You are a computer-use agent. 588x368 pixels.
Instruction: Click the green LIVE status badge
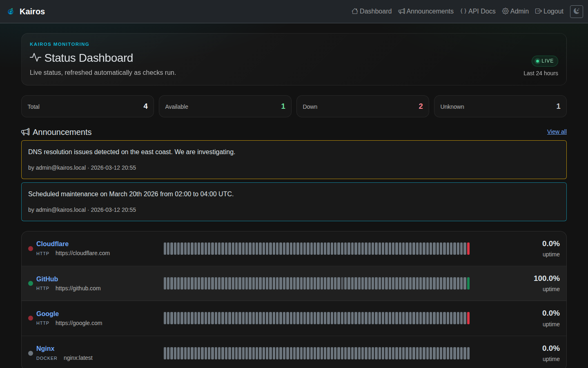[x=545, y=61]
